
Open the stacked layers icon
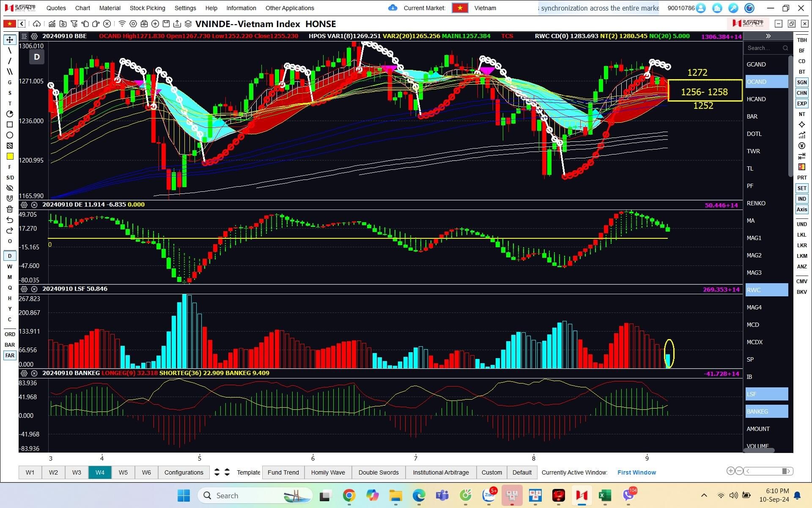(188, 24)
